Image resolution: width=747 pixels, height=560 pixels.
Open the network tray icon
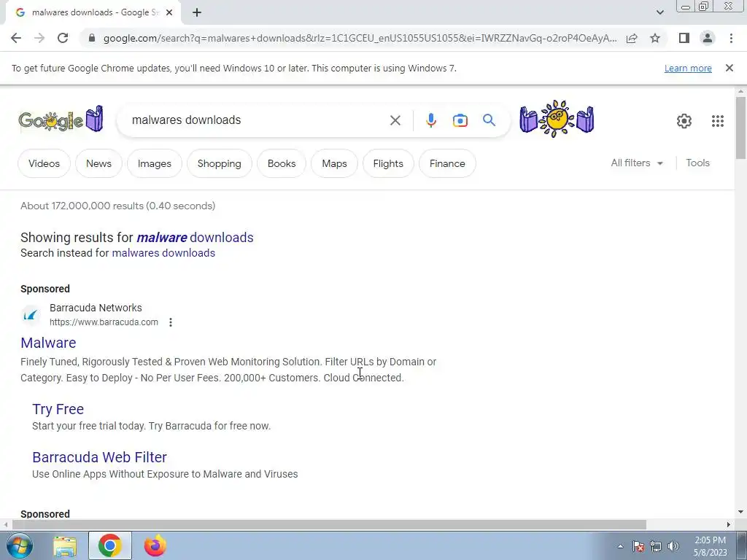(656, 546)
